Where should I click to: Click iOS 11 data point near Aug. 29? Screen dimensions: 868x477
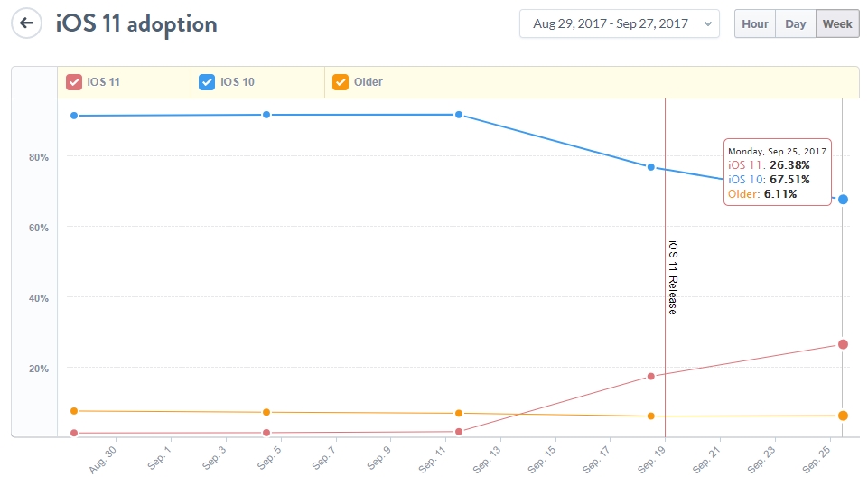coord(74,433)
